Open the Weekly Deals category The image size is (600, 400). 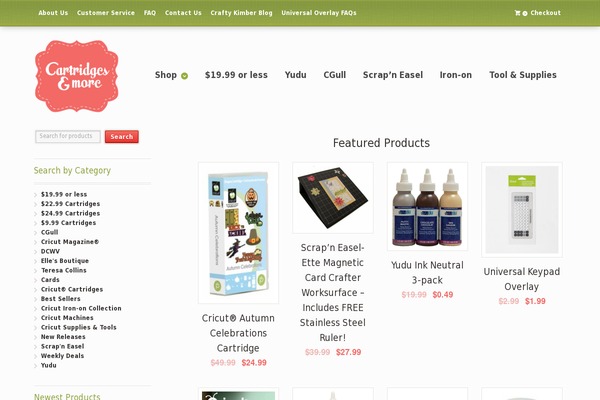[x=62, y=356]
